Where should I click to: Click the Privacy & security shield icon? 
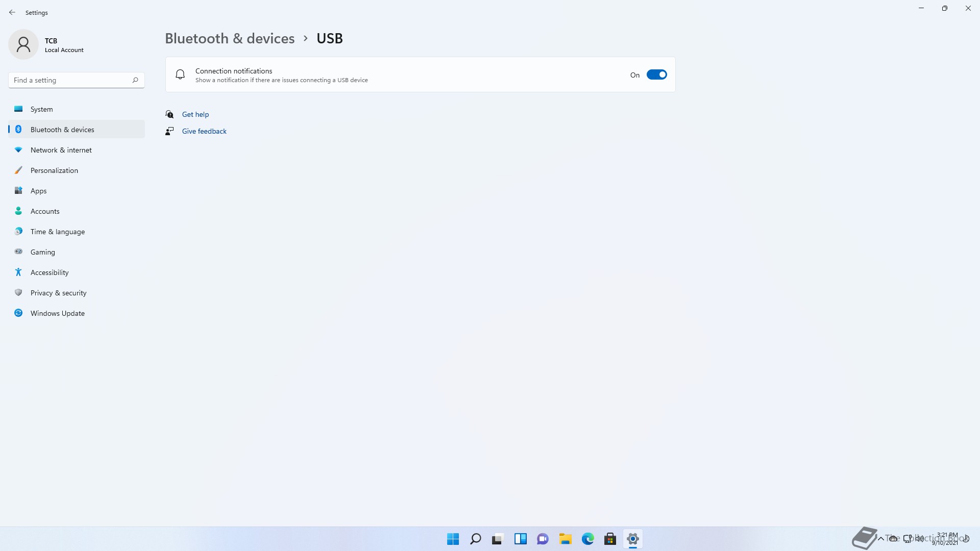pos(18,292)
